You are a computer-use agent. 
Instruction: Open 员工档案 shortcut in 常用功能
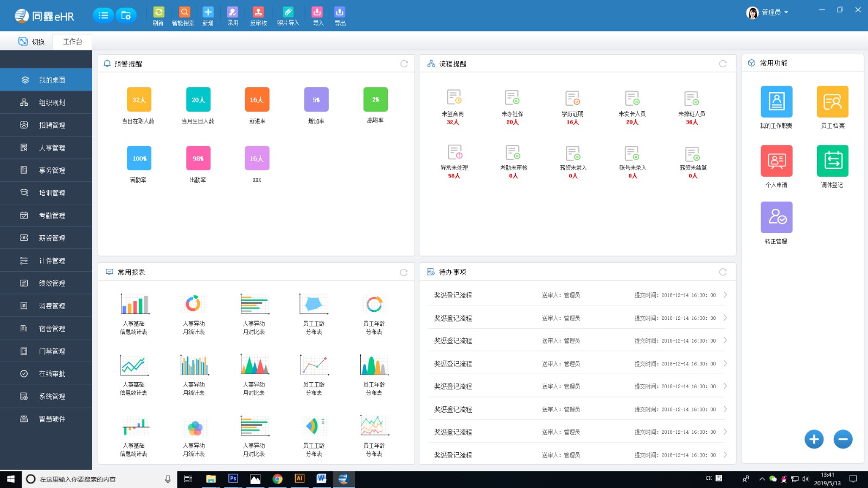point(832,102)
